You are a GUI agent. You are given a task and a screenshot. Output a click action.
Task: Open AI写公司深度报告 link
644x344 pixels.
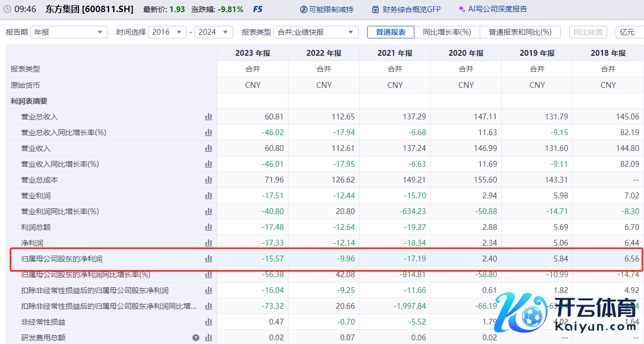click(x=492, y=9)
